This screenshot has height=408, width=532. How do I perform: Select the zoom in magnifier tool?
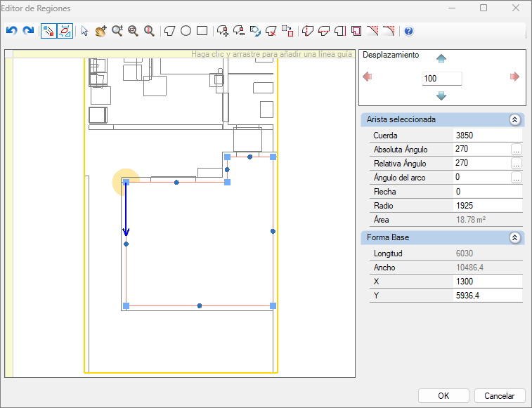click(x=117, y=31)
